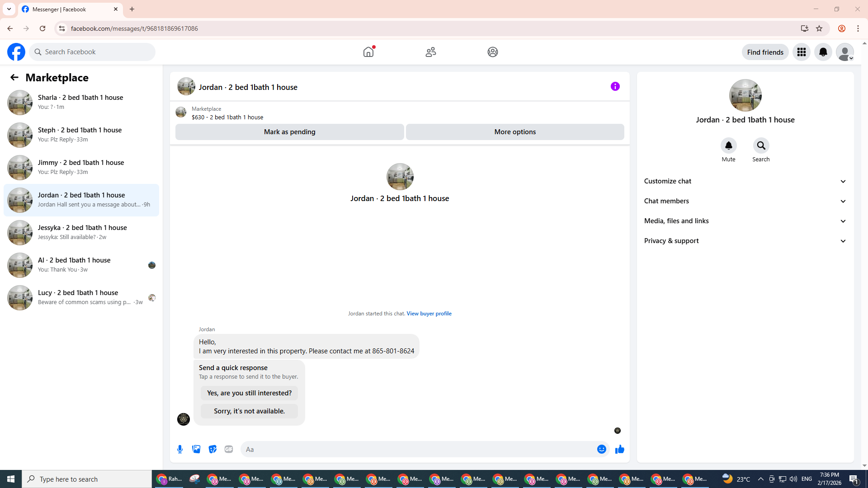868x488 pixels.
Task: Attach a photo using image icon
Action: 196,449
